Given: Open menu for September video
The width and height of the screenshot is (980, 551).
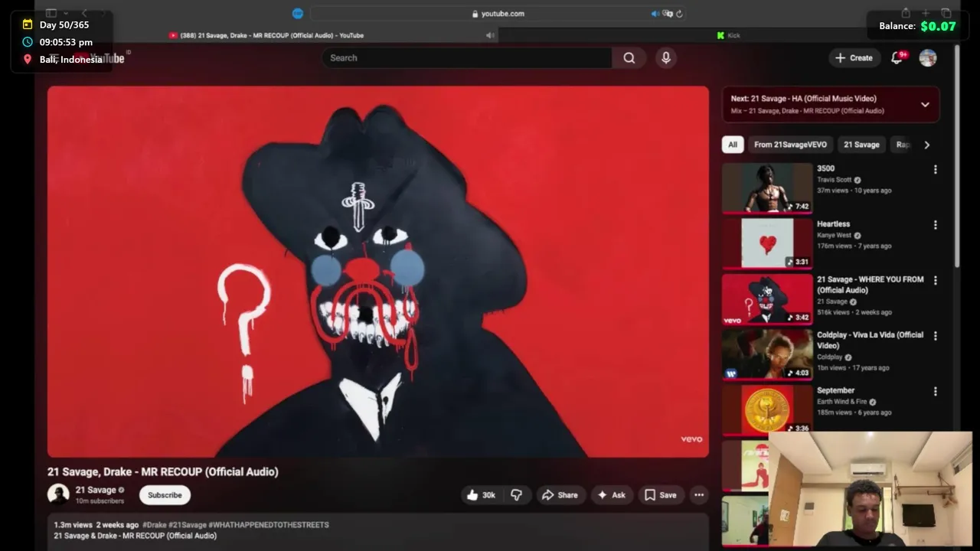Looking at the screenshot, I should tap(935, 391).
